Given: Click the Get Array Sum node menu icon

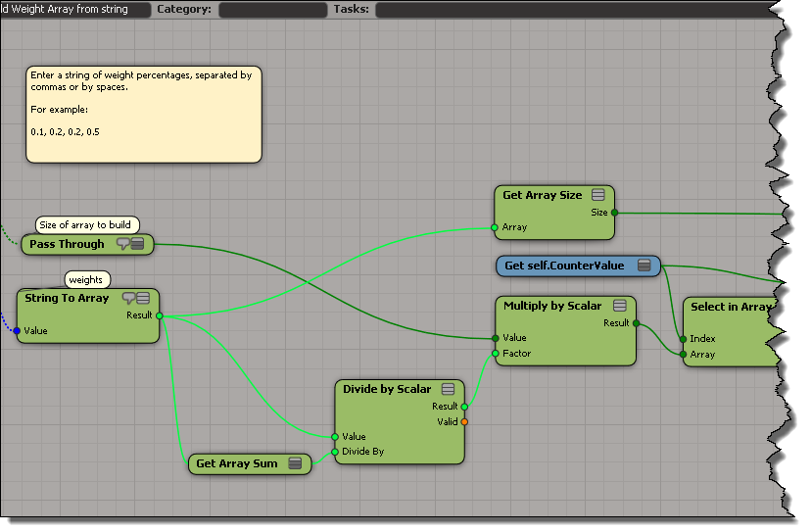Looking at the screenshot, I should pos(295,463).
